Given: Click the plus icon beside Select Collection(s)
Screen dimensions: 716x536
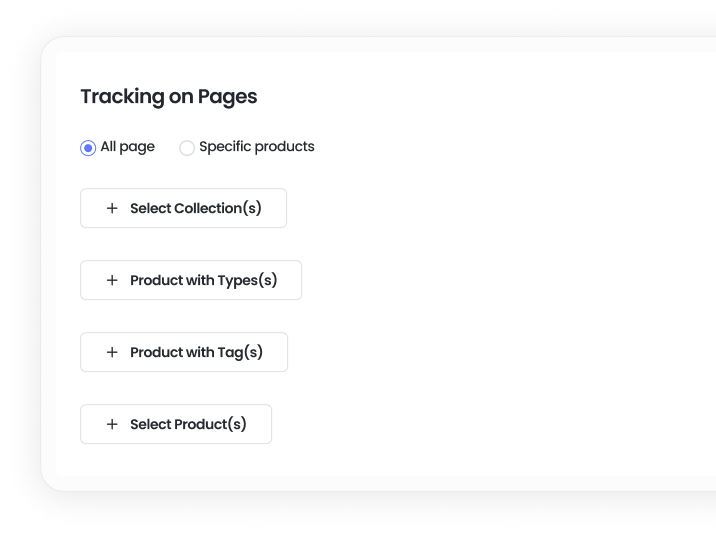Looking at the screenshot, I should point(112,208).
